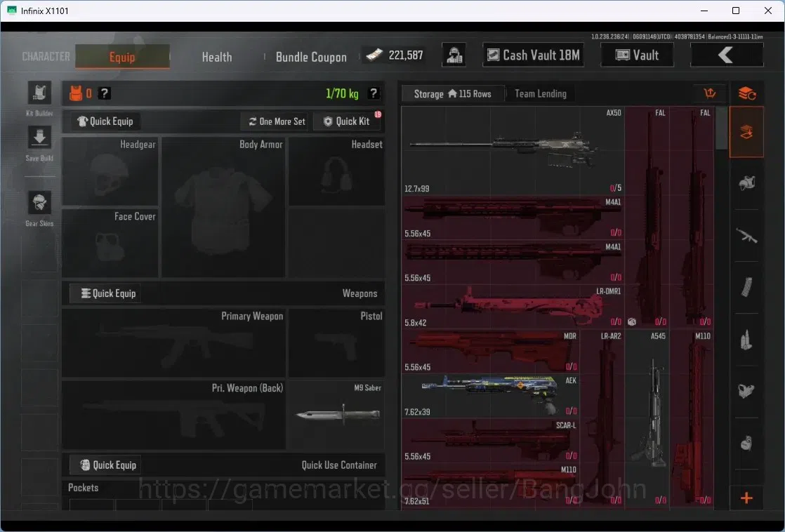The height and width of the screenshot is (532, 785).
Task: Select the A545 rifle in storage
Action: (x=647, y=420)
